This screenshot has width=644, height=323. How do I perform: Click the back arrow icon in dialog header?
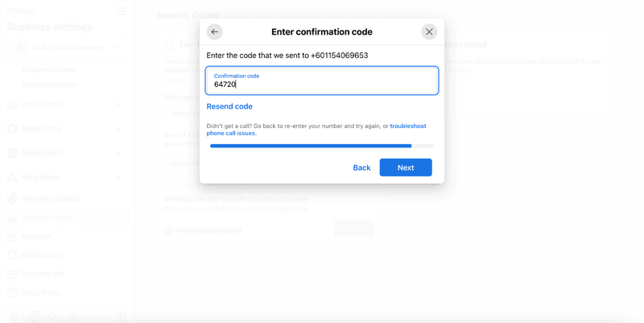tap(214, 31)
